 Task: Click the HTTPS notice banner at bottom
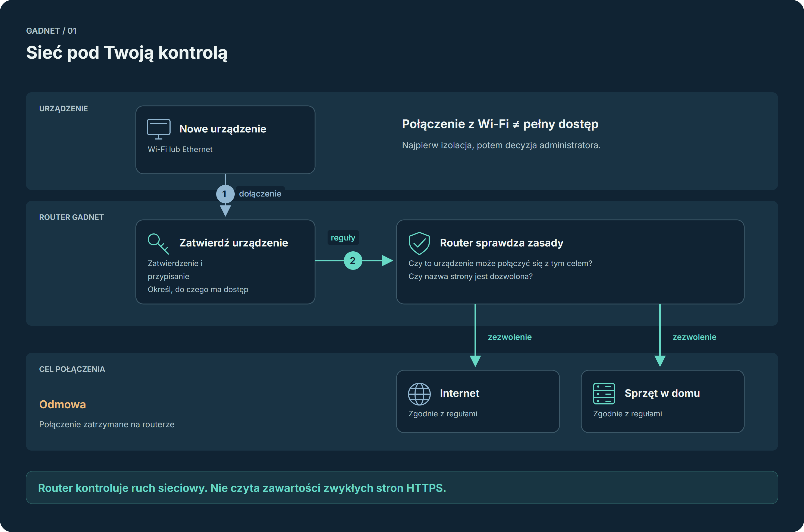point(402,487)
